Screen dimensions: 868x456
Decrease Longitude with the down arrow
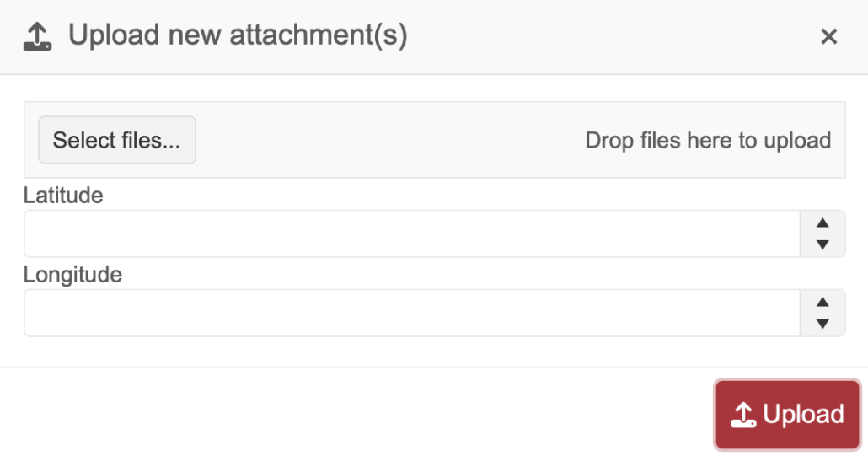pyautogui.click(x=822, y=324)
